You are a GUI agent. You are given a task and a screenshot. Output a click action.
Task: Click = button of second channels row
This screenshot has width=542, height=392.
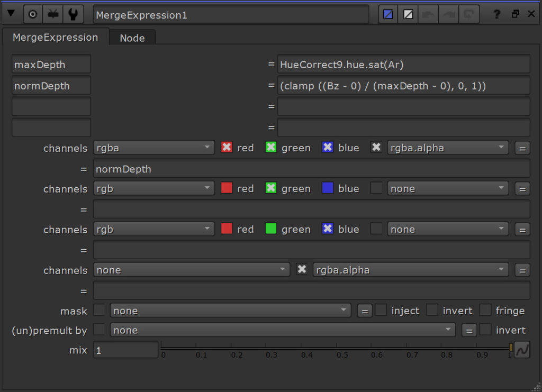(522, 189)
